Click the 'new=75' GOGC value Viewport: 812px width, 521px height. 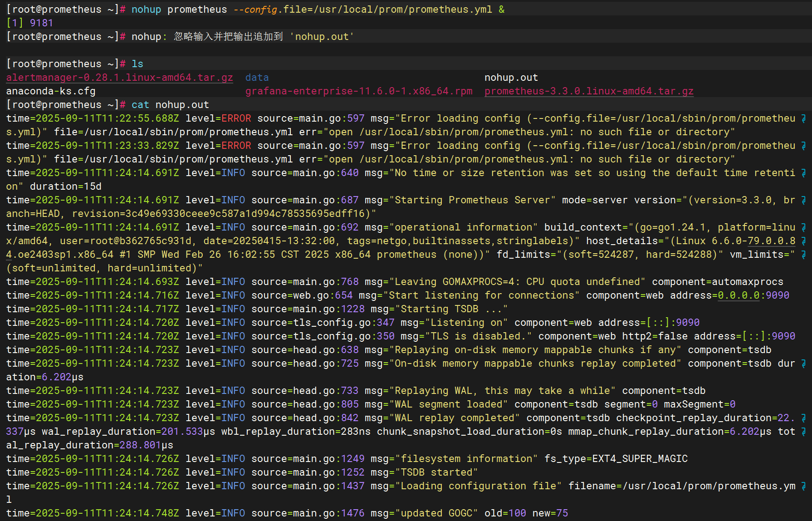coord(550,513)
